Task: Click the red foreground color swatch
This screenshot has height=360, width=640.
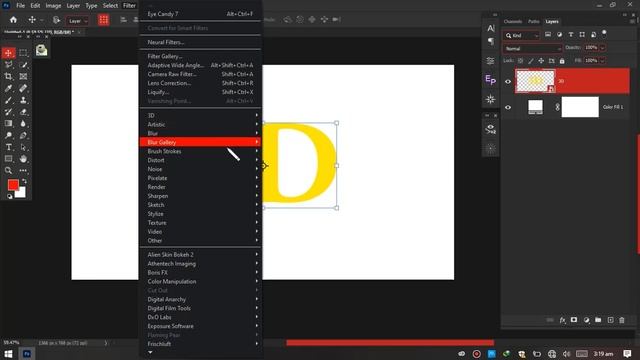Action: click(x=13, y=184)
